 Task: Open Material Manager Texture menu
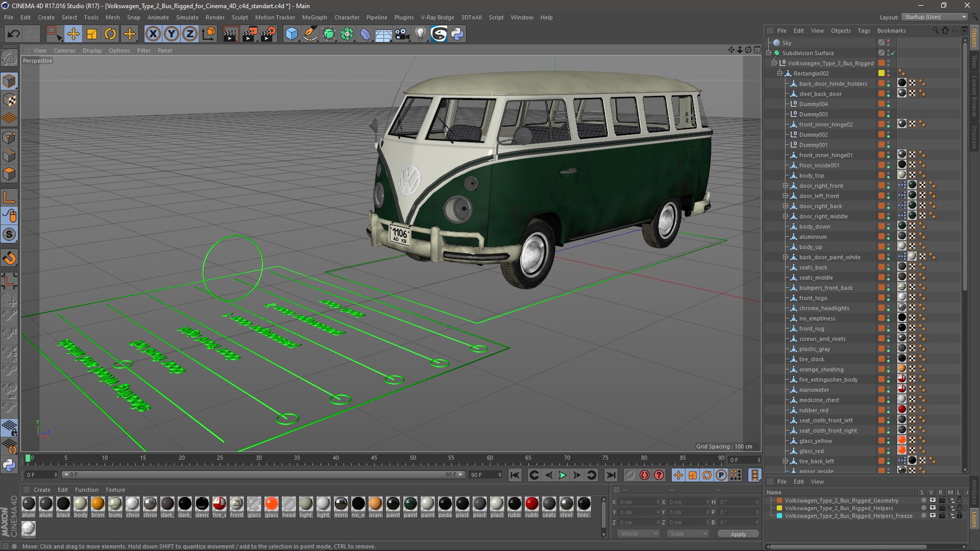pyautogui.click(x=115, y=490)
